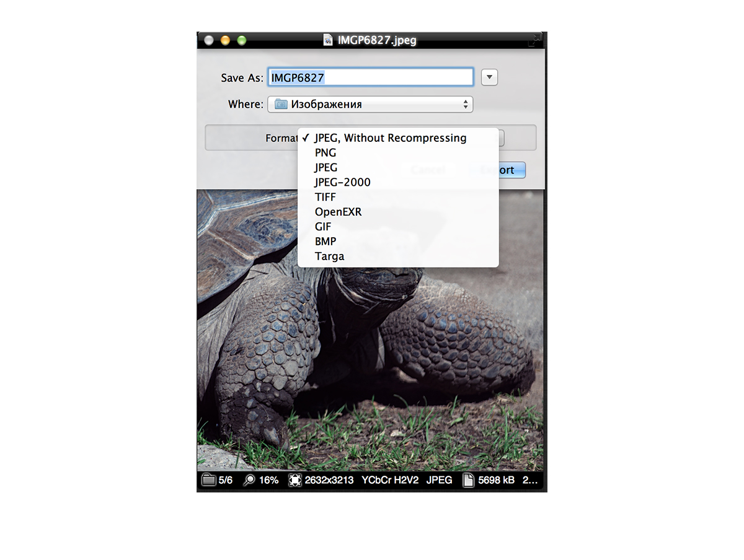The width and height of the screenshot is (744, 560).
Task: Click the window title IMGP6827.jpeg
Action: coord(377,40)
